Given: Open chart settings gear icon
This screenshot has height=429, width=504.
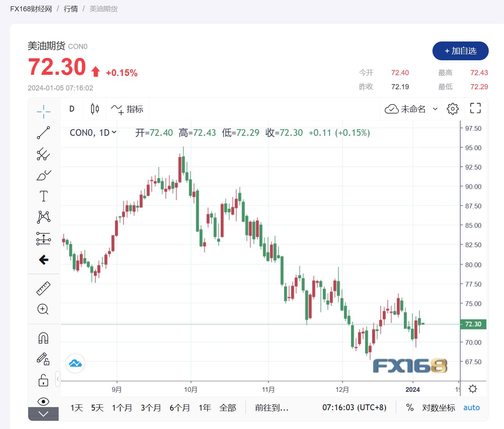Looking at the screenshot, I should point(452,109).
